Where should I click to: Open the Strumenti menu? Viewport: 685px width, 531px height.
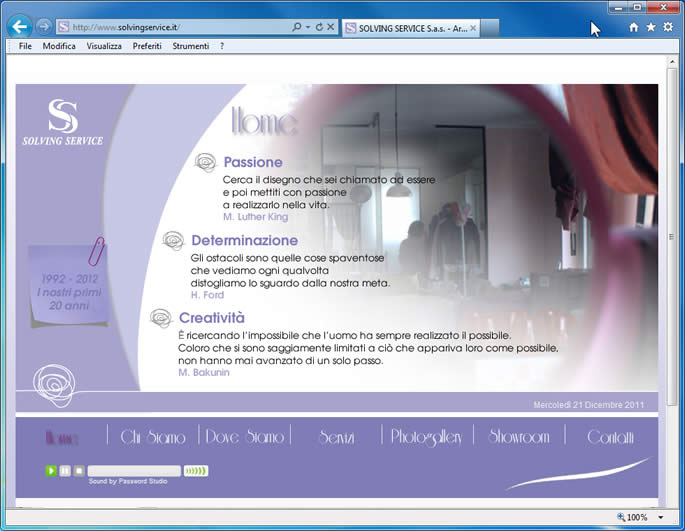190,46
